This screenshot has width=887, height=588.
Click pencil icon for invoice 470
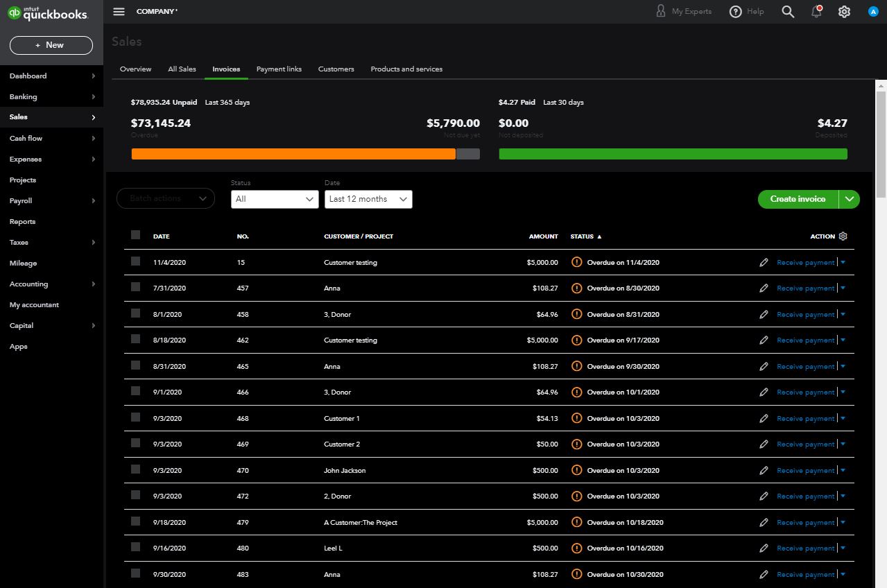click(x=764, y=470)
